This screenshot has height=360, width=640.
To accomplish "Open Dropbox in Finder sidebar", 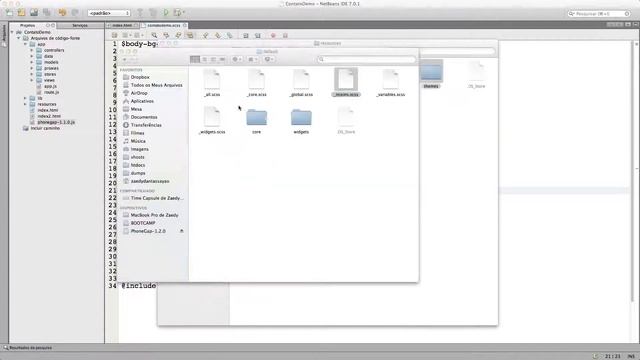I will click(x=140, y=77).
